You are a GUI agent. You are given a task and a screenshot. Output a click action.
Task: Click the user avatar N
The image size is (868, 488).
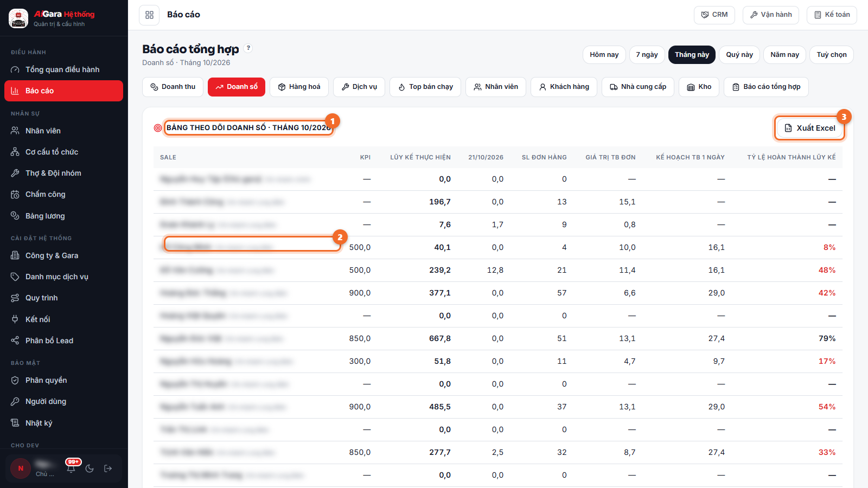coord(21,468)
